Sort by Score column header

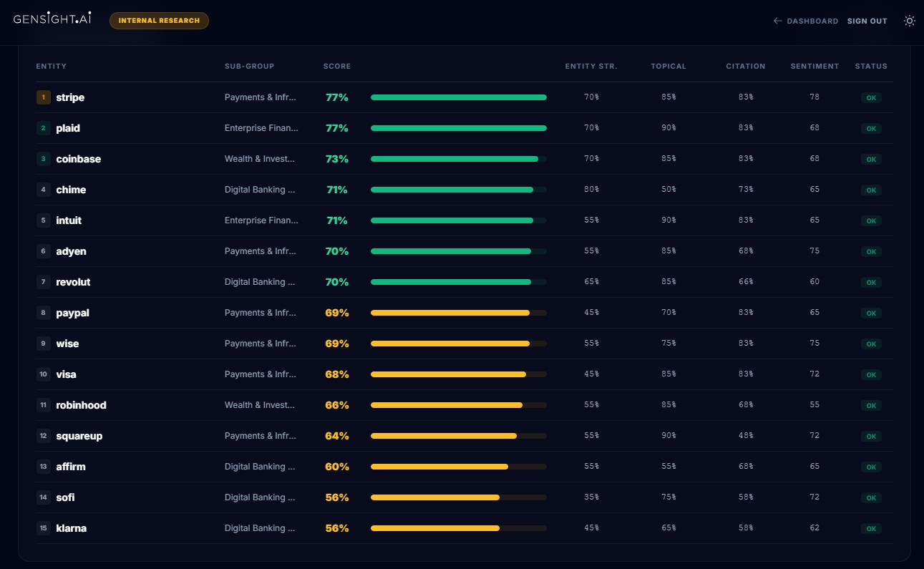(337, 66)
